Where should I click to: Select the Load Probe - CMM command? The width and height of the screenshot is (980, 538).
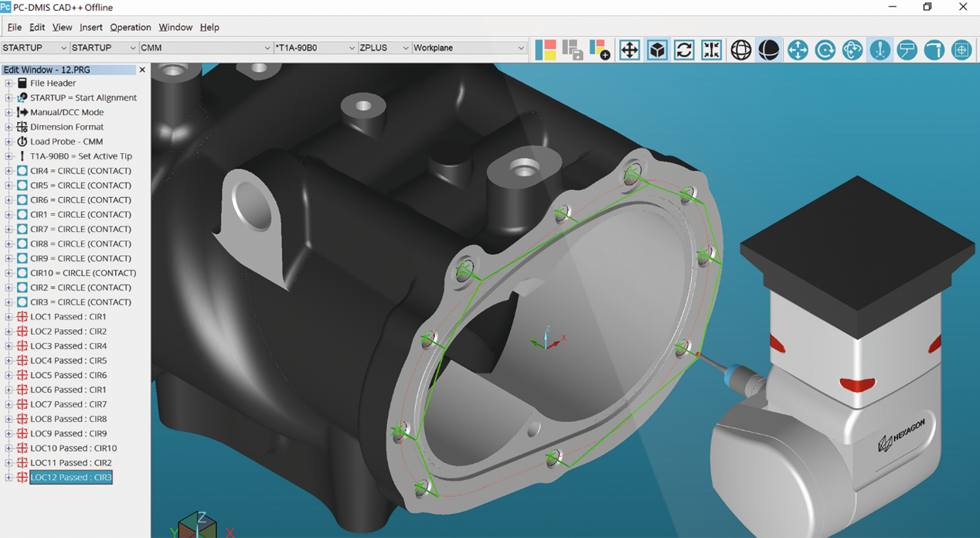[x=66, y=141]
